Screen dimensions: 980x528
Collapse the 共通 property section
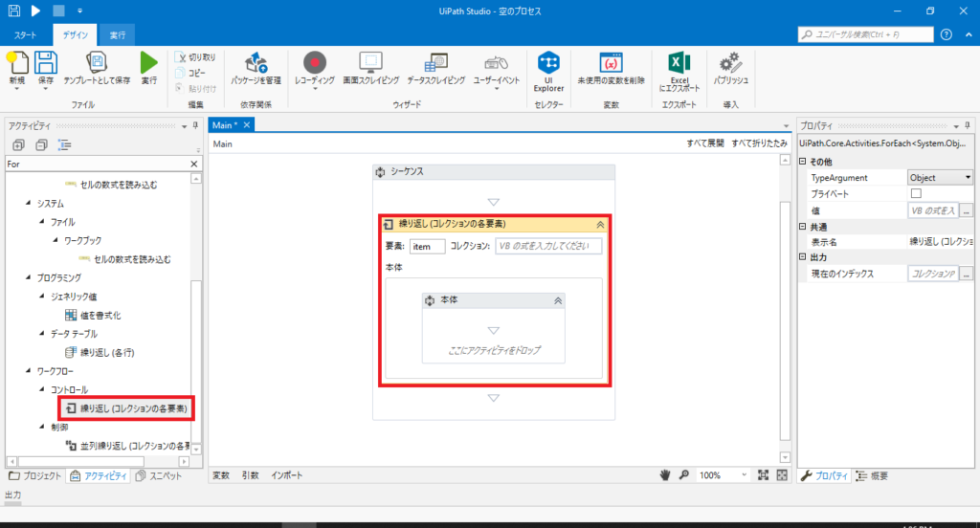803,226
